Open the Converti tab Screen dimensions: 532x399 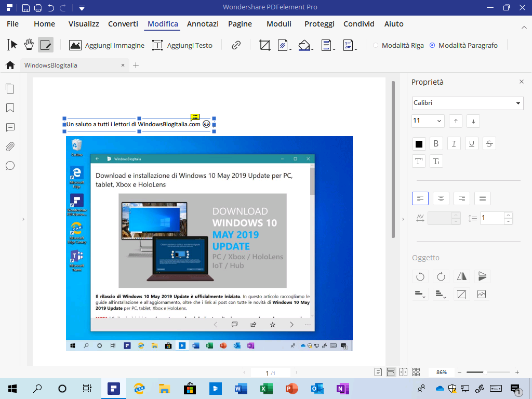(123, 24)
